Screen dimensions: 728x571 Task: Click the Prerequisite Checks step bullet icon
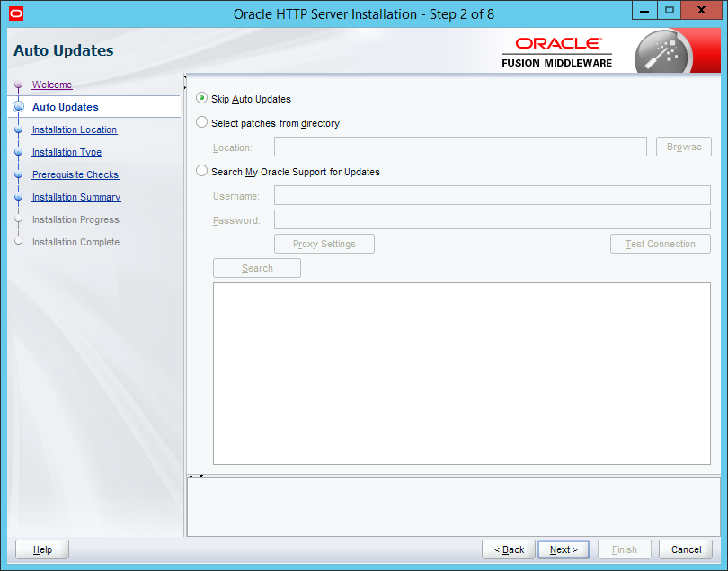18,175
